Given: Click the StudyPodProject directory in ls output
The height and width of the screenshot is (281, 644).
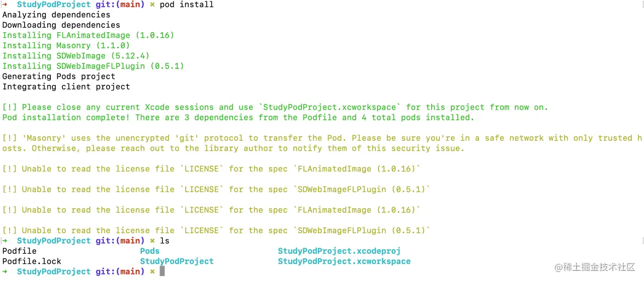Looking at the screenshot, I should coord(177,261).
